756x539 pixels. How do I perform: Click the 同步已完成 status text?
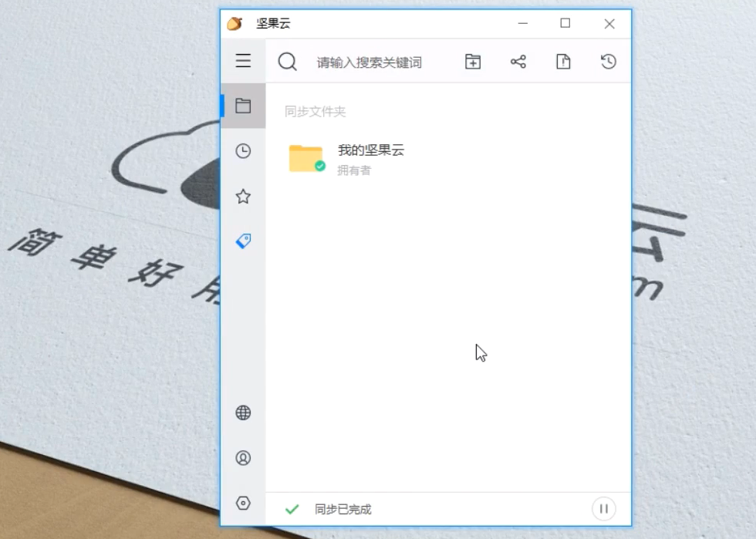pyautogui.click(x=343, y=509)
